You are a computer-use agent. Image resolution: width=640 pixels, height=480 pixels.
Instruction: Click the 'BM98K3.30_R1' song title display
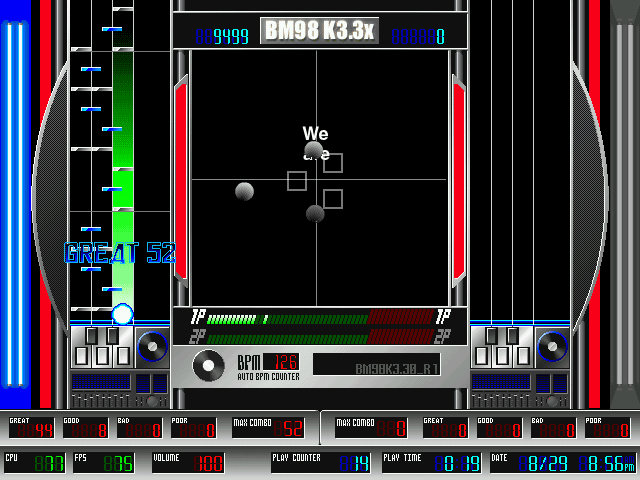coord(377,364)
